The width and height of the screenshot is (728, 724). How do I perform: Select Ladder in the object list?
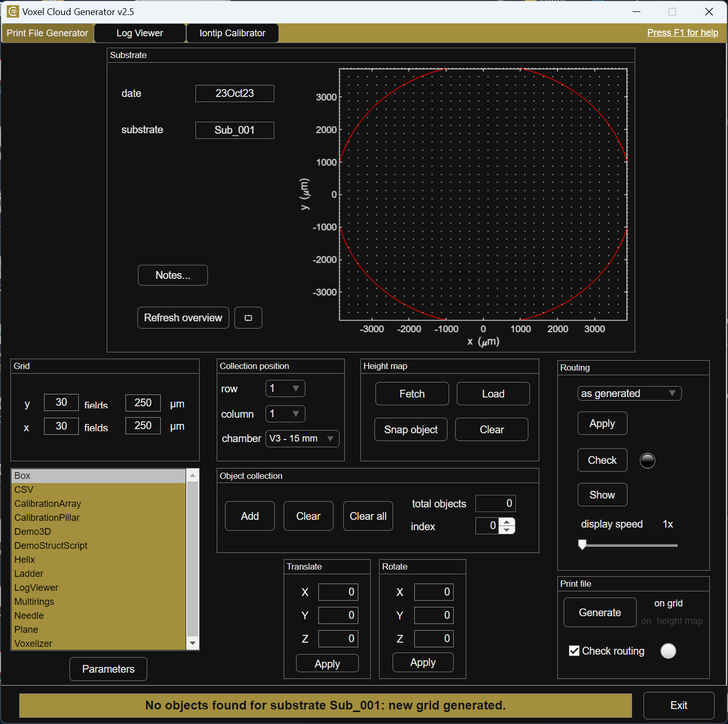click(99, 574)
